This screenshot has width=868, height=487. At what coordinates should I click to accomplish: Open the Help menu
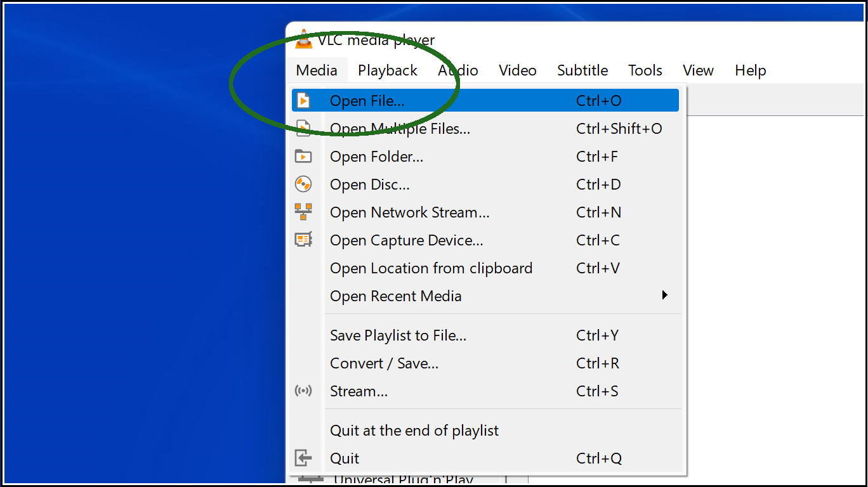(751, 70)
